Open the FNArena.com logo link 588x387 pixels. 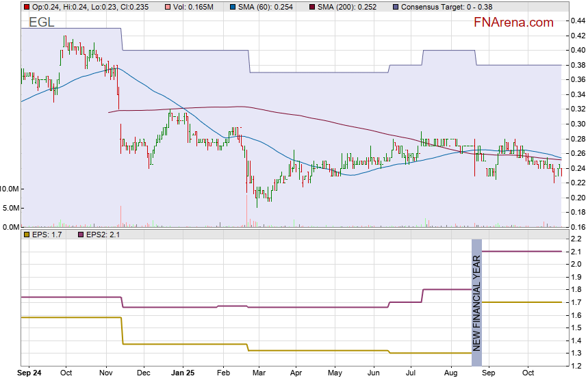[513, 23]
